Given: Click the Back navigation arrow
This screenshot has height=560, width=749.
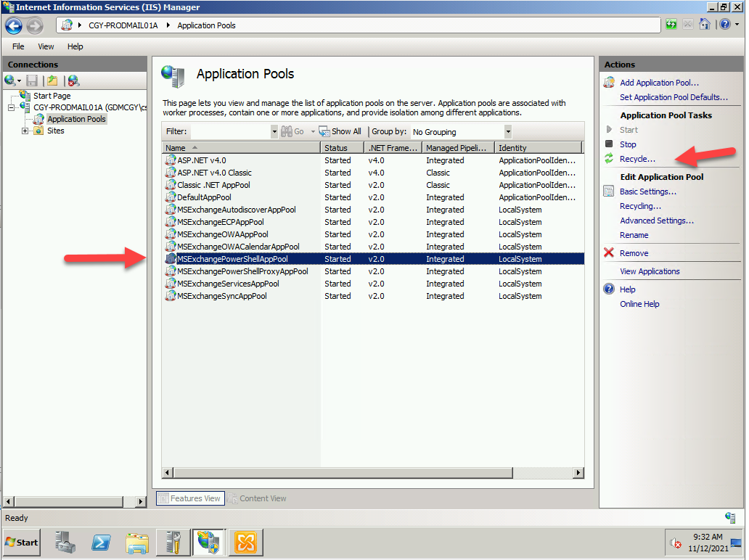Looking at the screenshot, I should [14, 26].
